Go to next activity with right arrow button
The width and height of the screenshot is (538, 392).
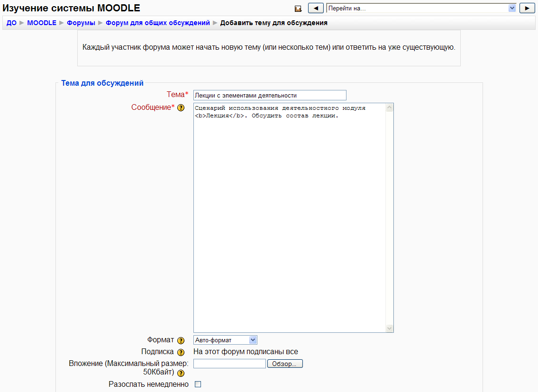tap(527, 8)
